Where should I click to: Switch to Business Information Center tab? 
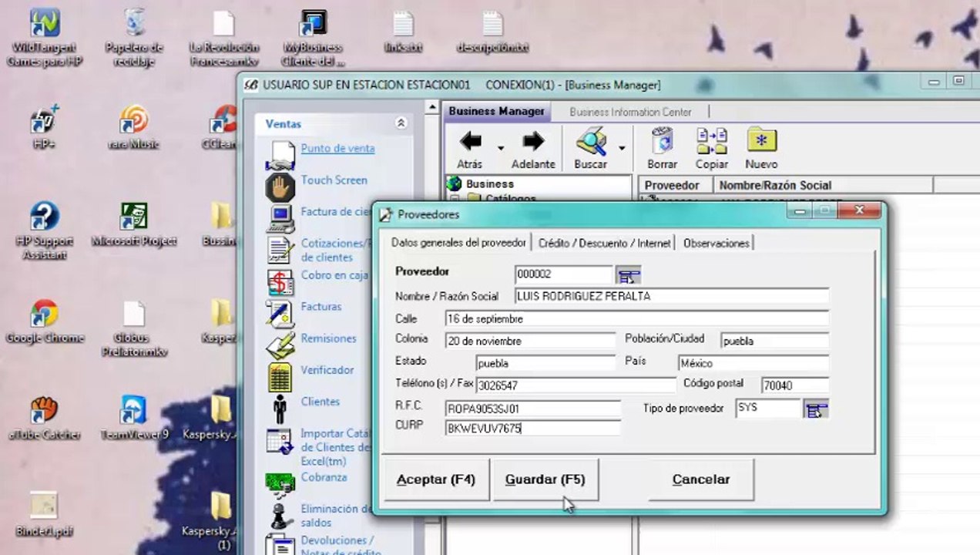pos(630,112)
